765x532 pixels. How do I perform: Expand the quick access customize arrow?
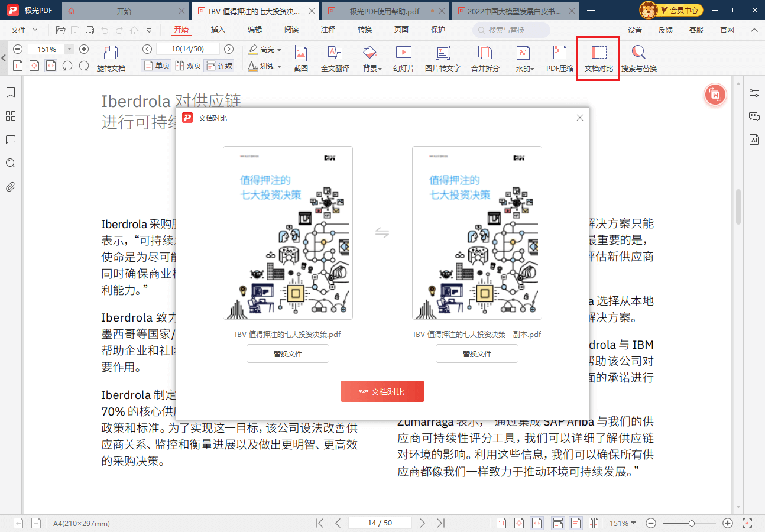[x=149, y=30]
